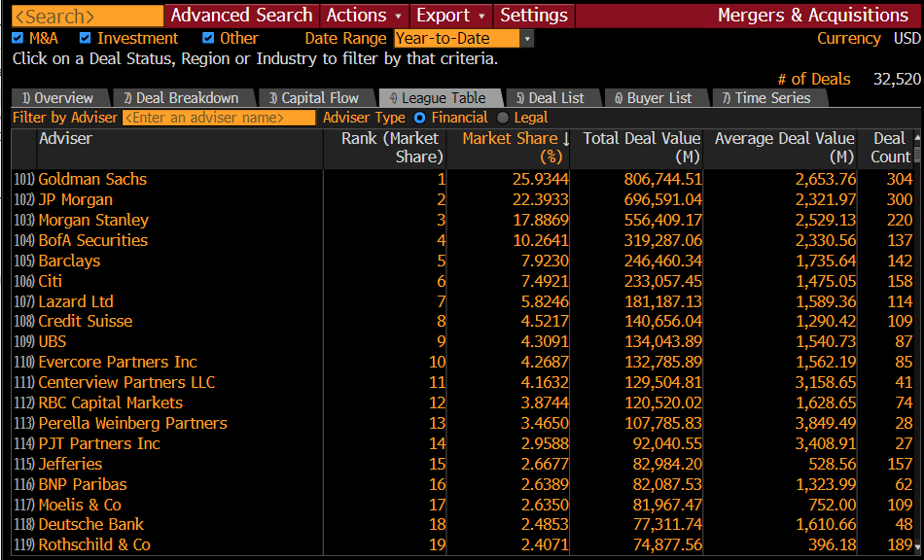The height and width of the screenshot is (560, 924).
Task: Click the Adviser column header
Action: point(180,148)
